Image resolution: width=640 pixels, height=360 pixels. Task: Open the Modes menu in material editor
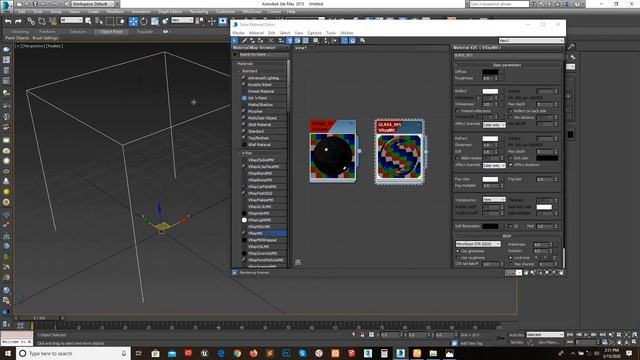238,33
